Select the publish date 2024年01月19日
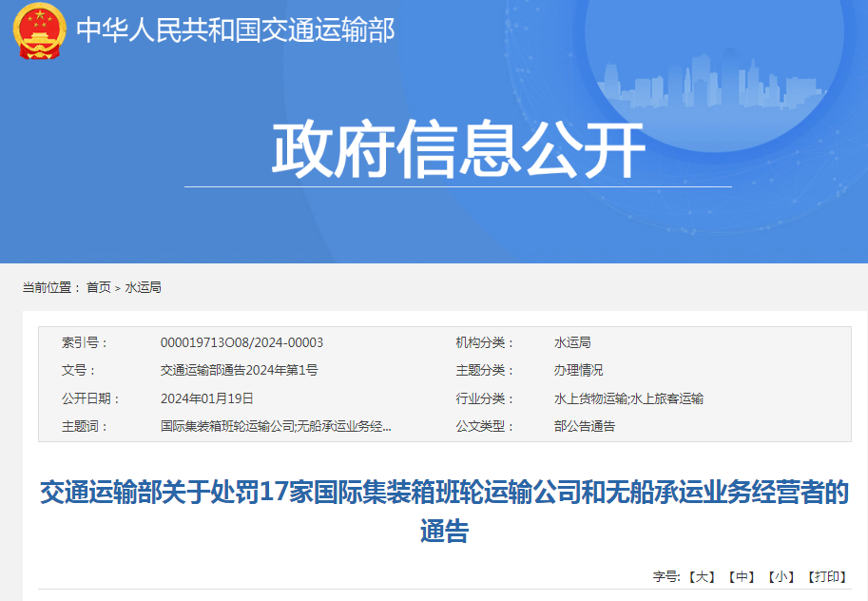The height and width of the screenshot is (601, 868). (x=207, y=398)
